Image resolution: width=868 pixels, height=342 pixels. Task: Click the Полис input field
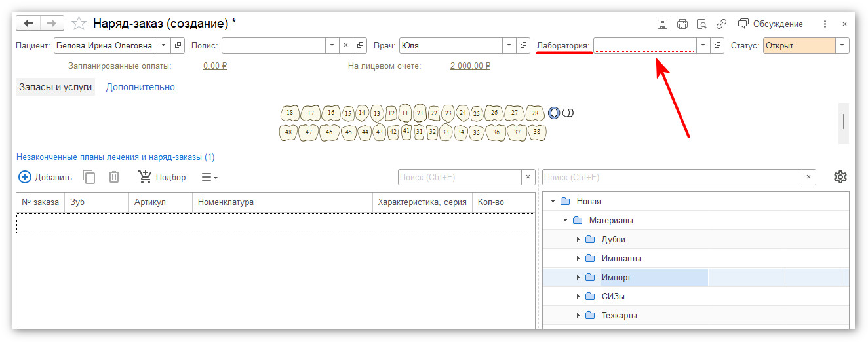pos(273,45)
